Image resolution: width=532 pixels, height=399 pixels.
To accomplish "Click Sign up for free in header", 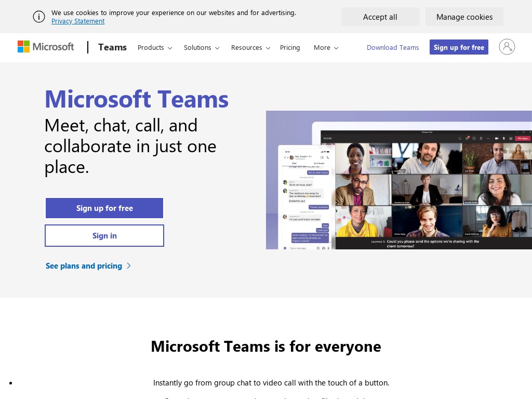I will point(459,47).
